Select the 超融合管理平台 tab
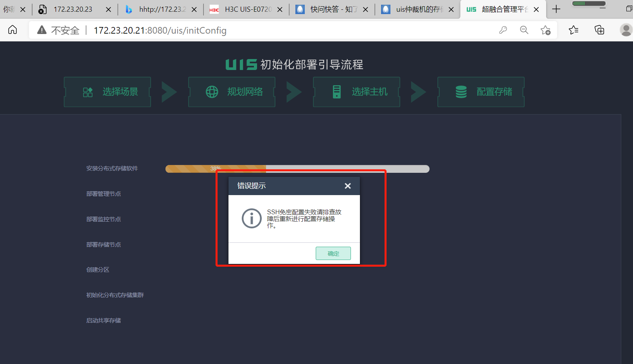The width and height of the screenshot is (633, 364). click(x=504, y=9)
